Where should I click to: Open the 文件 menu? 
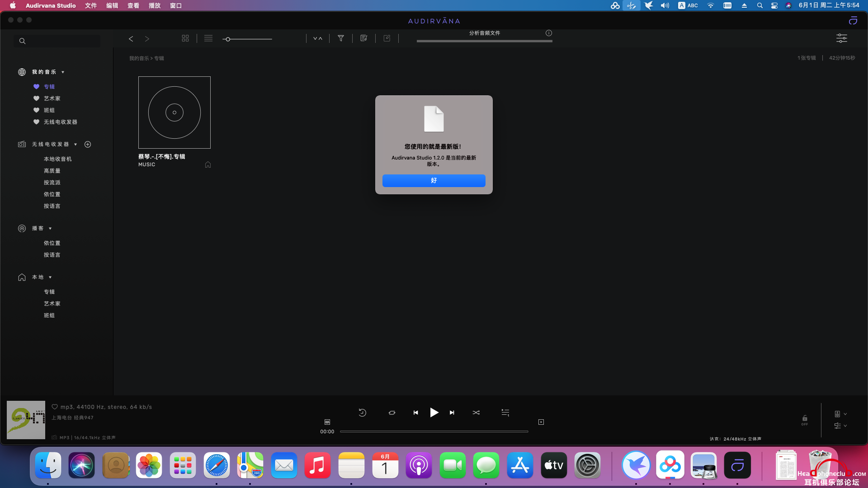pos(91,5)
